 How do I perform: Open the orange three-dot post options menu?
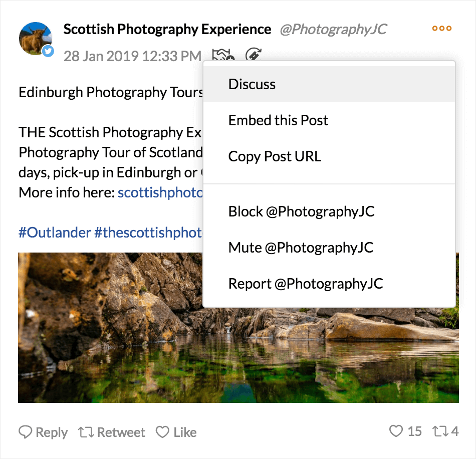[442, 29]
